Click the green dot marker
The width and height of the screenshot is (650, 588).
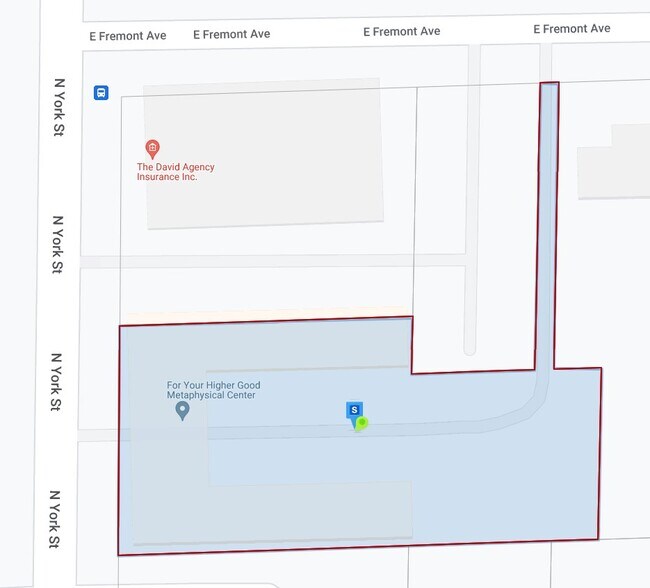click(x=363, y=423)
